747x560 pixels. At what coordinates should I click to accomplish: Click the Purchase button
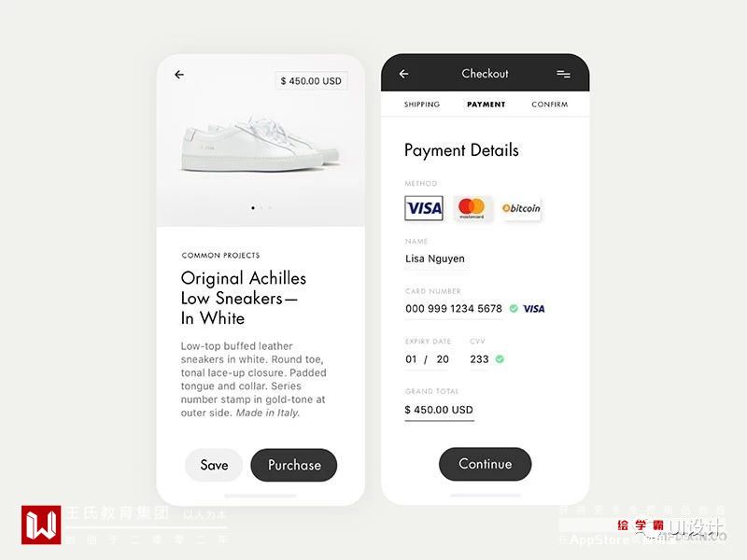point(294,465)
